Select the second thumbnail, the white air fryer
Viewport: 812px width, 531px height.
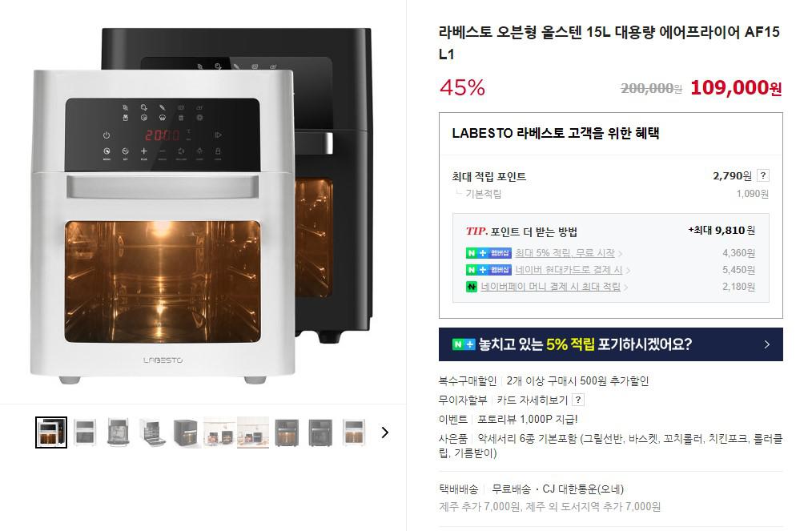pos(85,432)
